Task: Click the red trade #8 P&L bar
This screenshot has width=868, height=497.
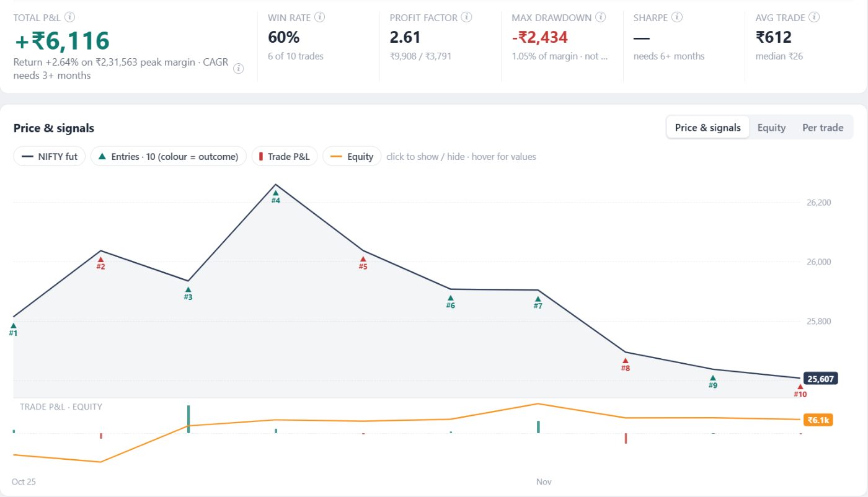Action: click(626, 438)
